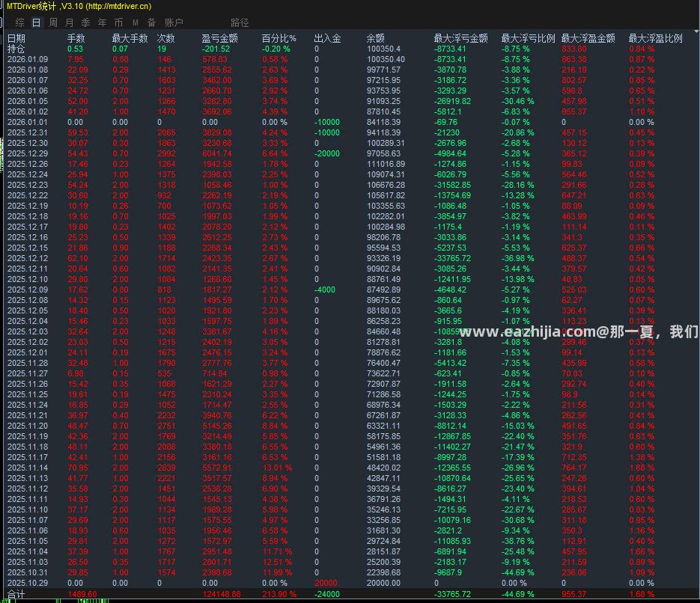
Task: Click the 最大手数 column header
Action: coord(130,38)
